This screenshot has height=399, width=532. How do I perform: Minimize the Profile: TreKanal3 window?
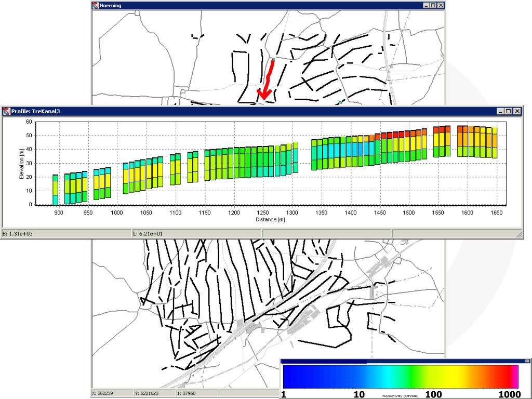pyautogui.click(x=500, y=111)
